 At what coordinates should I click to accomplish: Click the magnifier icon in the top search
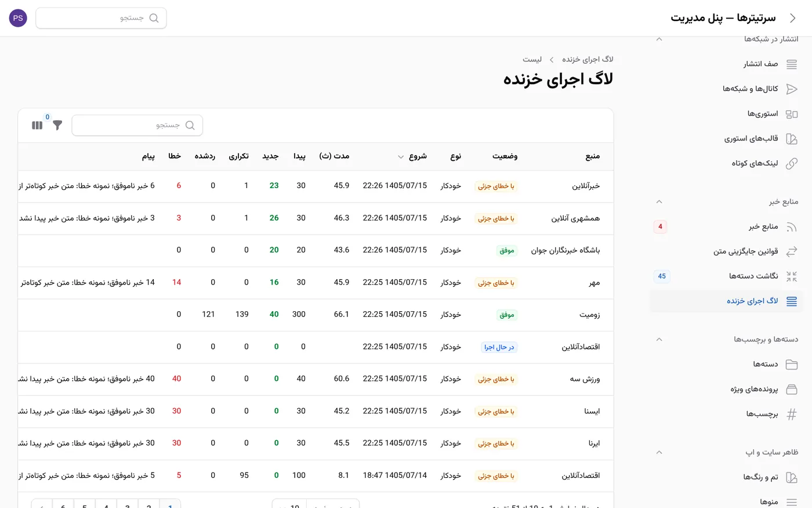[x=154, y=18]
